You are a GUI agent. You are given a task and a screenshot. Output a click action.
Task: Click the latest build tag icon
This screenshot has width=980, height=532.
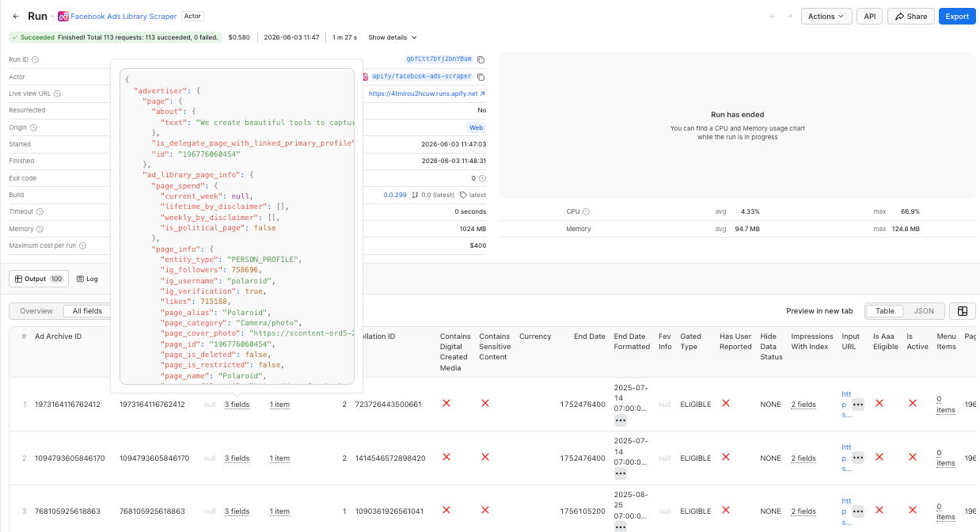464,195
